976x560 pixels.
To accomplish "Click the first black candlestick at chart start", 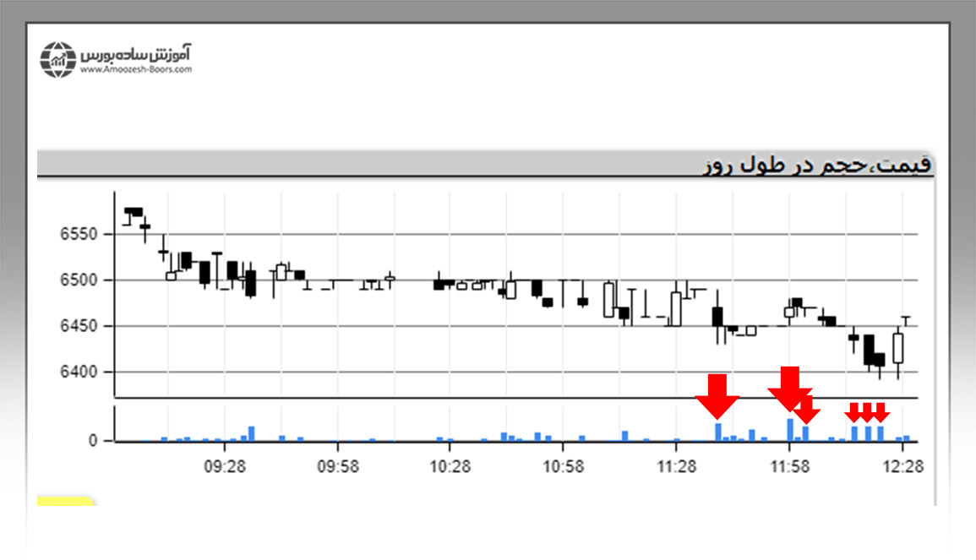I will [x=134, y=212].
